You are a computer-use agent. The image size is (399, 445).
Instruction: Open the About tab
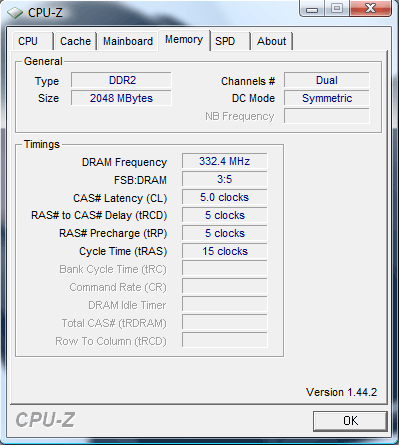[x=272, y=41]
